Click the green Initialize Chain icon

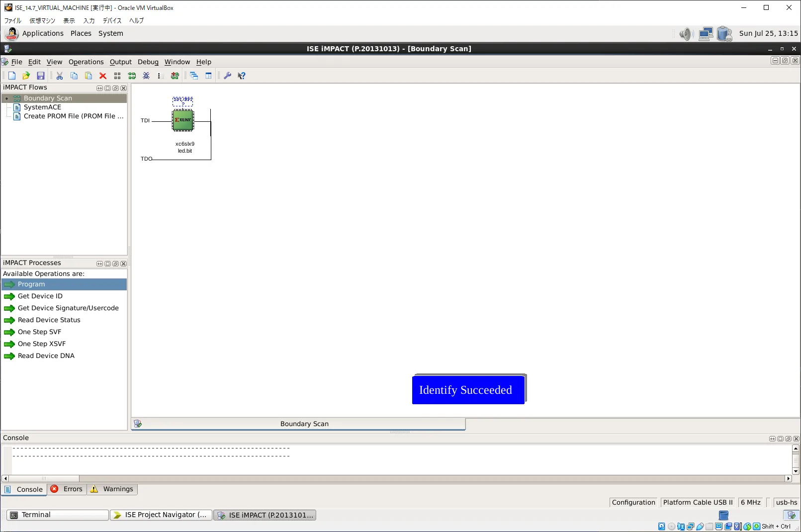click(x=132, y=76)
